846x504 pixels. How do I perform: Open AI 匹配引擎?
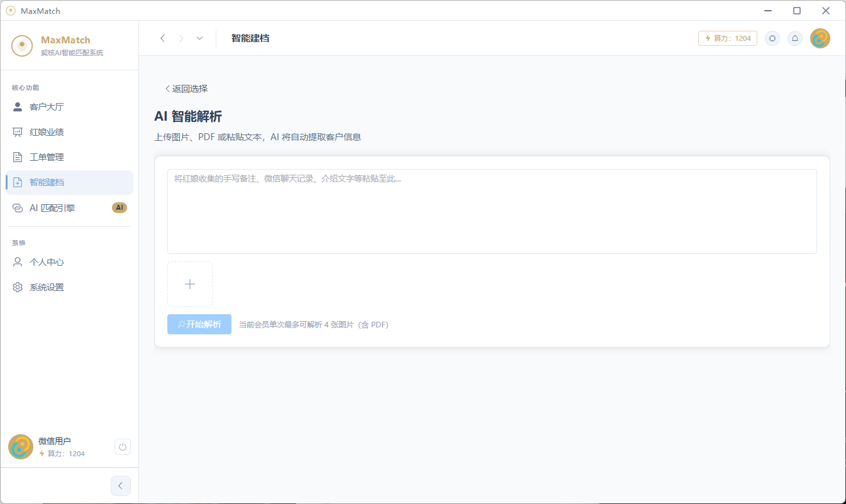69,207
